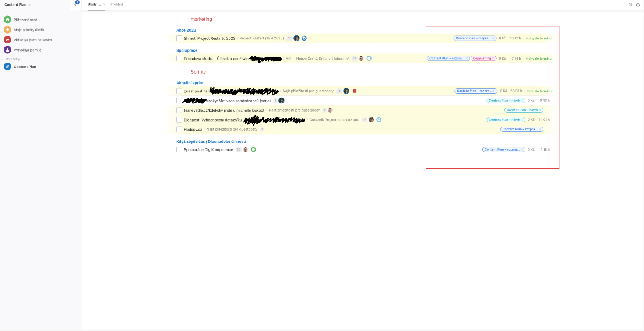Open the settings gear icon in the header
This screenshot has width=644, height=331.
(630, 4)
